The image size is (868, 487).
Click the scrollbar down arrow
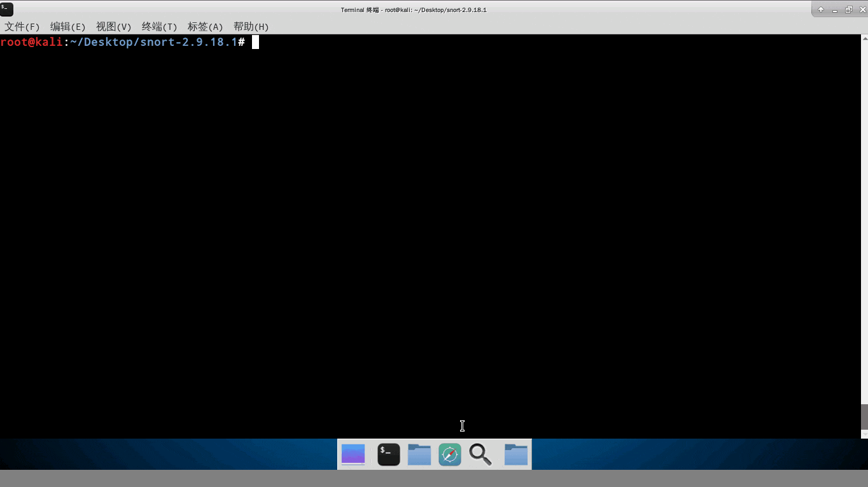(x=864, y=434)
